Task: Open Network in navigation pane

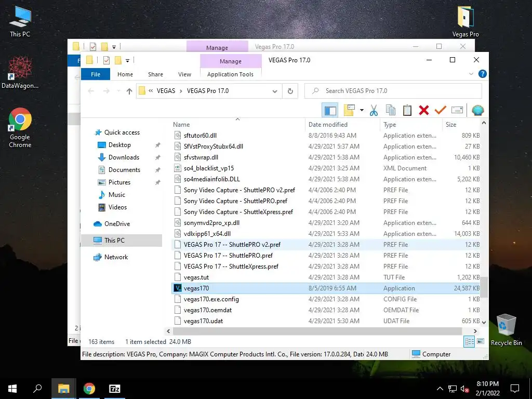Action: (x=116, y=257)
